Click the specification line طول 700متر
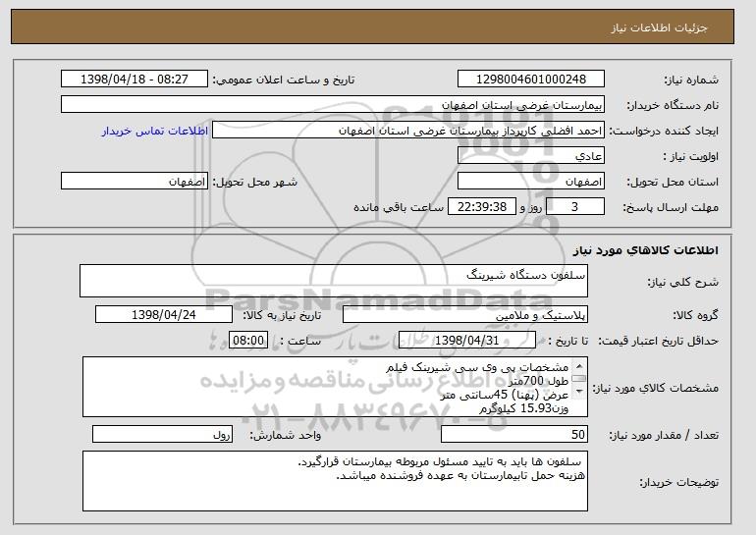This screenshot has height=535, width=756. (x=538, y=381)
